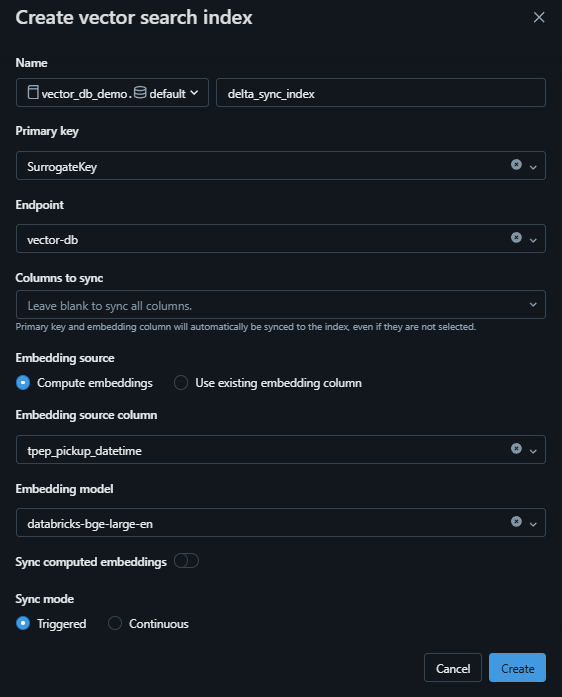Click the catalog icon beside vector_db_demo
Image resolution: width=562 pixels, height=697 pixels.
(x=33, y=92)
